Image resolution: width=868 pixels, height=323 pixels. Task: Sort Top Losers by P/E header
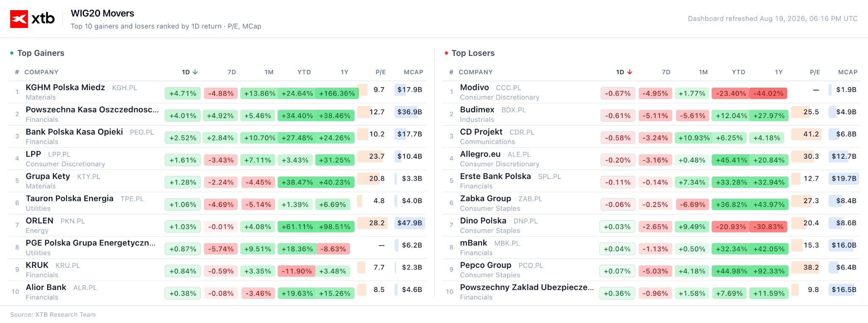tap(815, 72)
